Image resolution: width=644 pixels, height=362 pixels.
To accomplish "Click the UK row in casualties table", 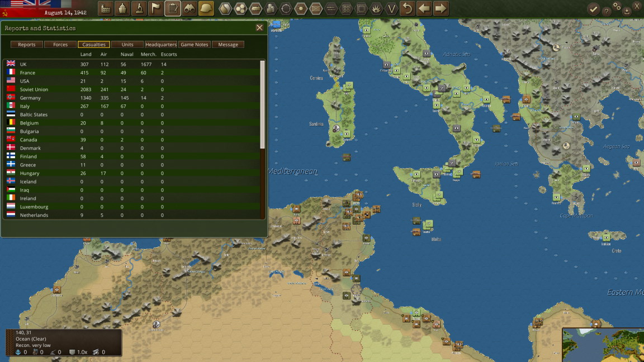I will [x=131, y=64].
